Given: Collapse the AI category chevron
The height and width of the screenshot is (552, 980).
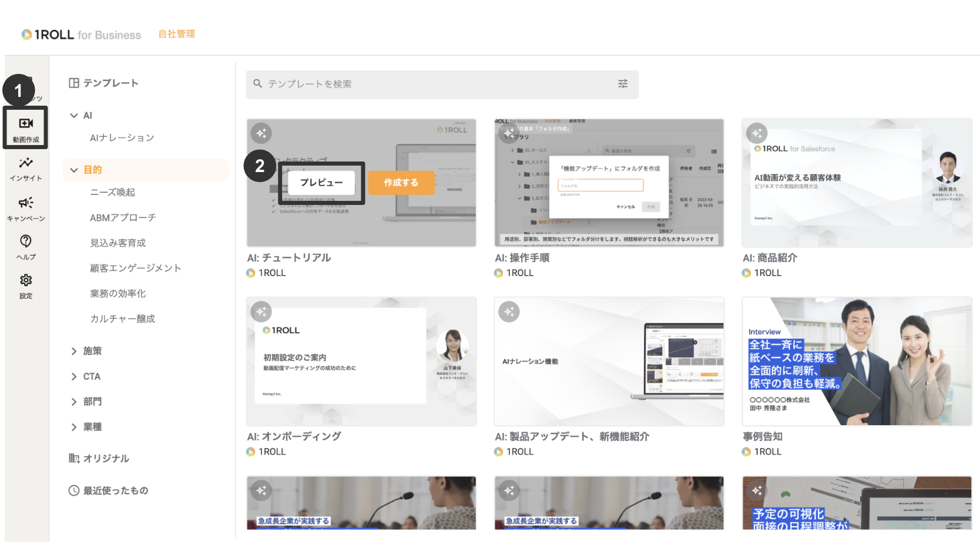Looking at the screenshot, I should coord(73,115).
